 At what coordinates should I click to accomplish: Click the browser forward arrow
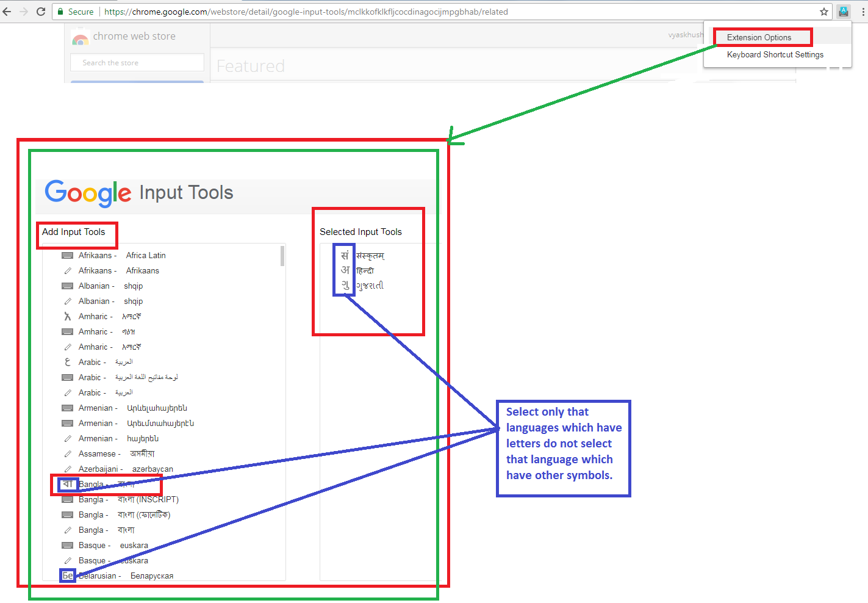point(24,12)
